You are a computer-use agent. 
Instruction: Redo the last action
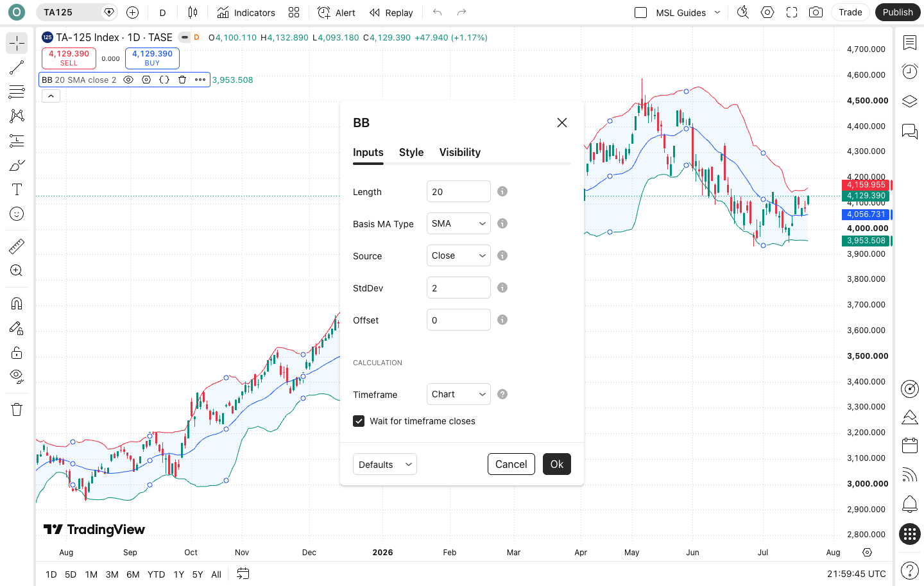click(461, 12)
